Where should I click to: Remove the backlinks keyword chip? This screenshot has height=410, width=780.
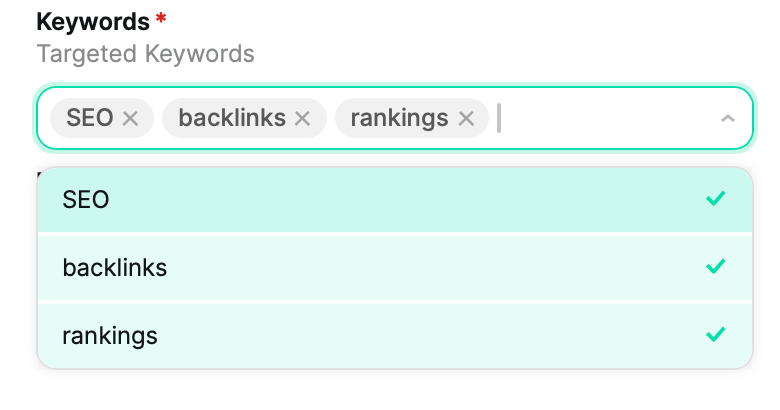click(303, 119)
